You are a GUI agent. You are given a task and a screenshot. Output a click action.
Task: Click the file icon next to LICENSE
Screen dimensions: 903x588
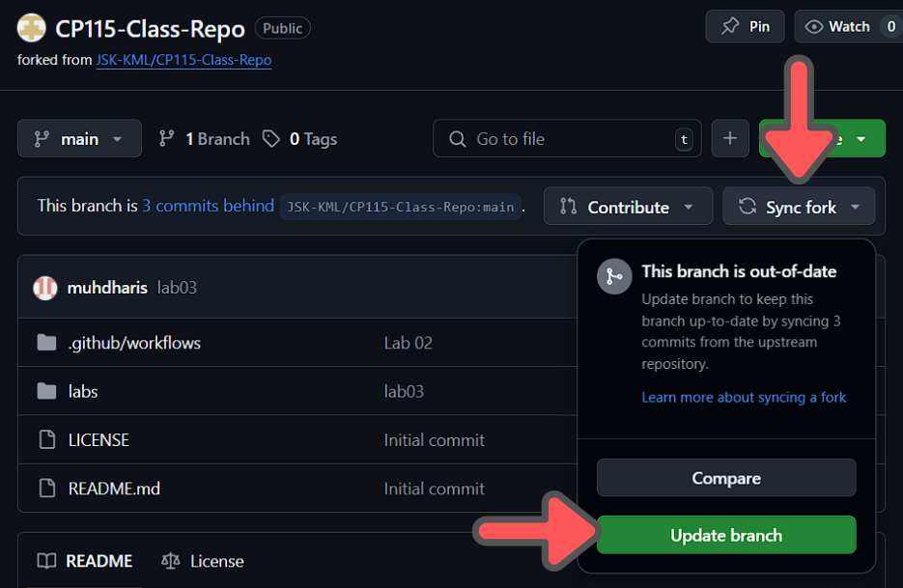(x=46, y=439)
